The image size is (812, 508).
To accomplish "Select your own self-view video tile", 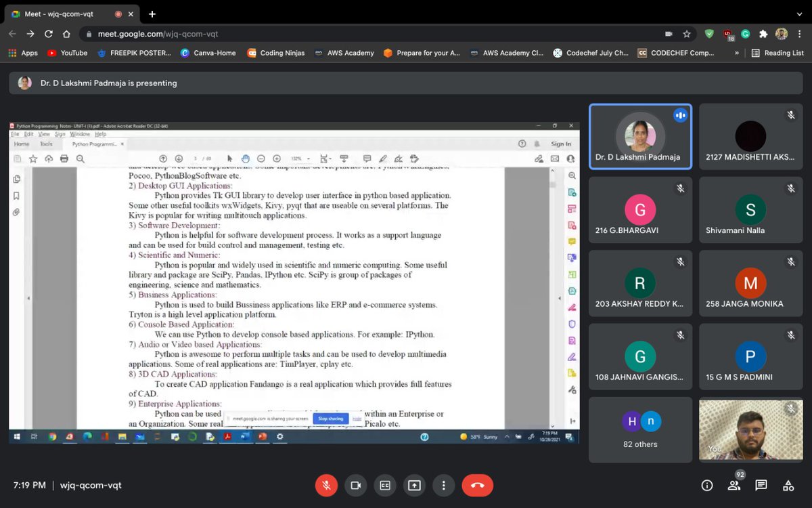I will coord(750,429).
